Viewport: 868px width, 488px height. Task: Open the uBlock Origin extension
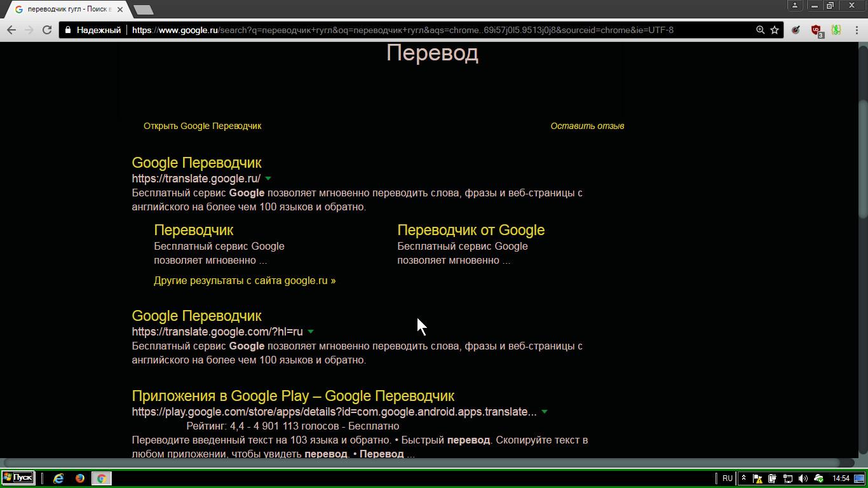pos(817,30)
